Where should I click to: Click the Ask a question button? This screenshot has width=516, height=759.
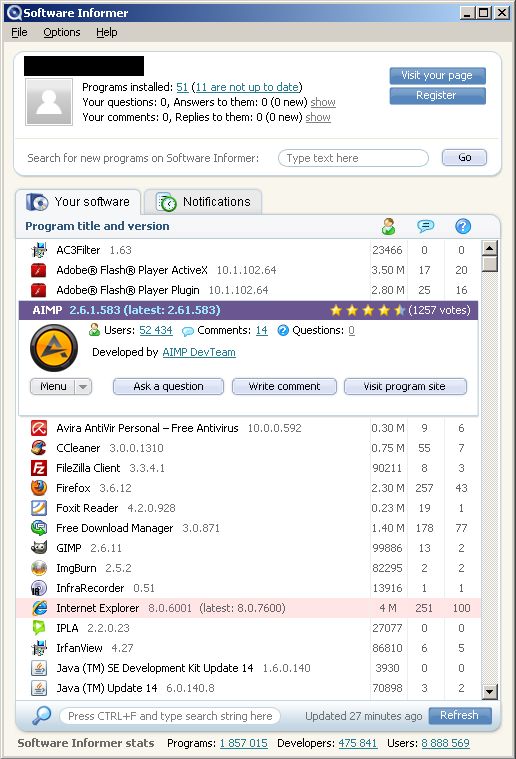[x=168, y=387]
